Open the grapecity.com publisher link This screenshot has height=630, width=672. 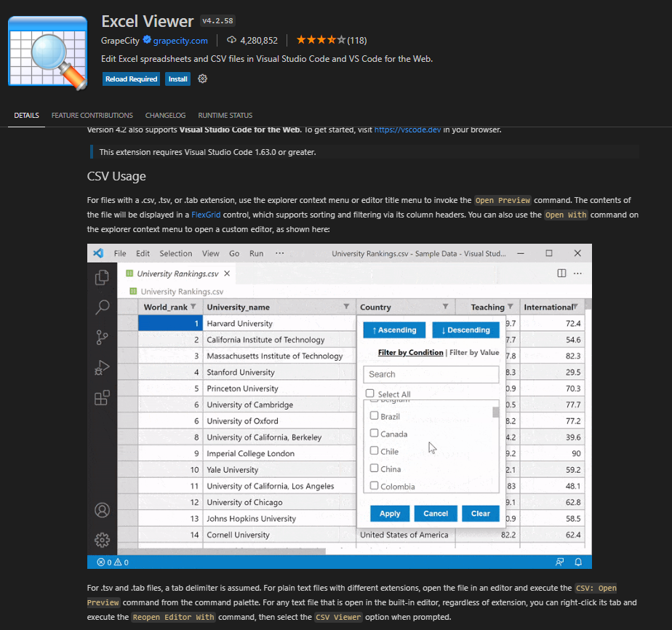180,41
